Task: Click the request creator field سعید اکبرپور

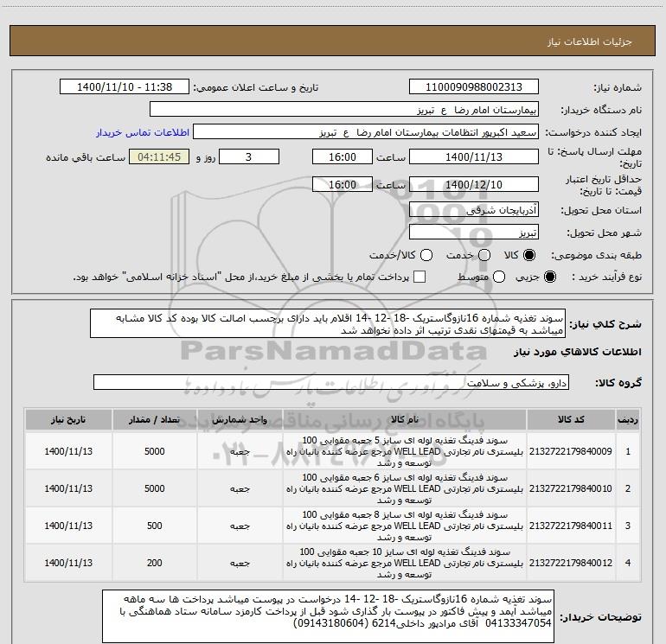Action: coord(366,132)
